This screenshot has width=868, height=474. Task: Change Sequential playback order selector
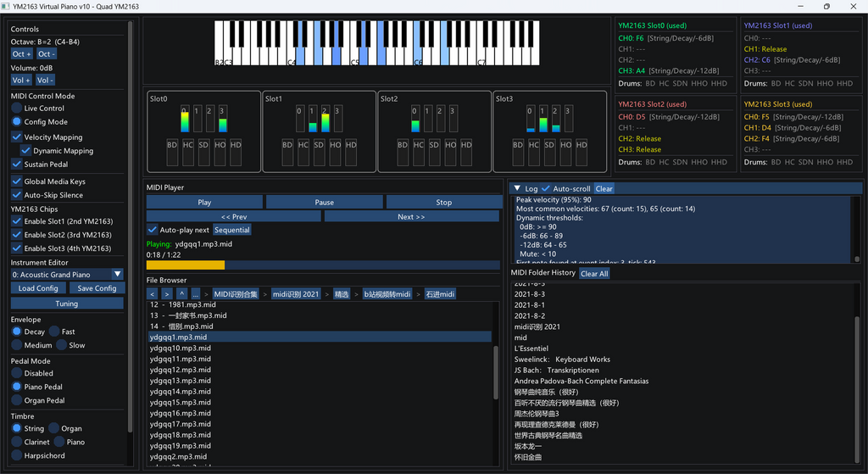click(x=232, y=230)
